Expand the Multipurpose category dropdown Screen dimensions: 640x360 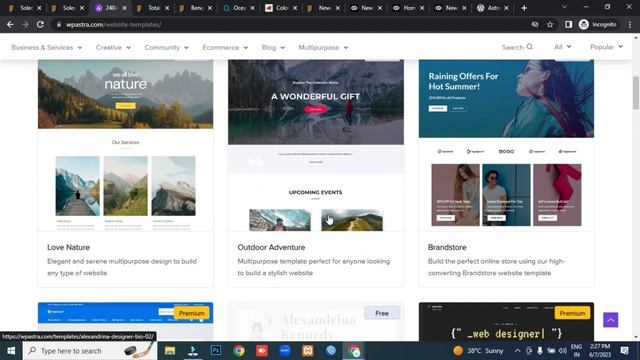pyautogui.click(x=323, y=47)
